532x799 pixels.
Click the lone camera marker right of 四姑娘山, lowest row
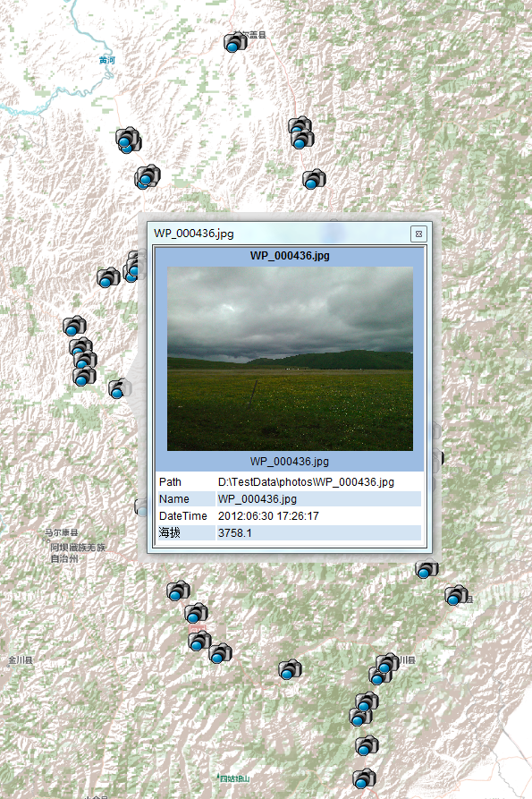pyautogui.click(x=364, y=778)
